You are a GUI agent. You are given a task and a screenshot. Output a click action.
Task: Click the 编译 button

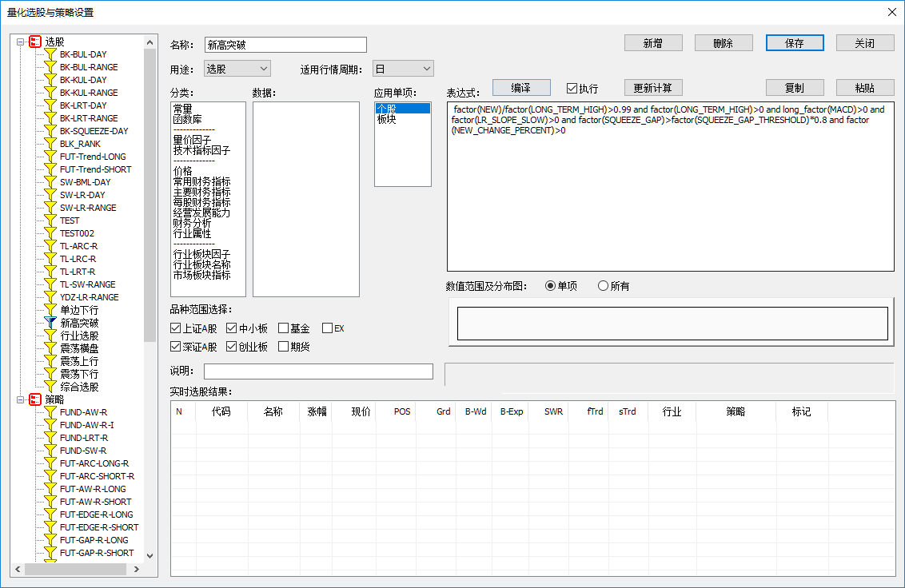[x=521, y=88]
